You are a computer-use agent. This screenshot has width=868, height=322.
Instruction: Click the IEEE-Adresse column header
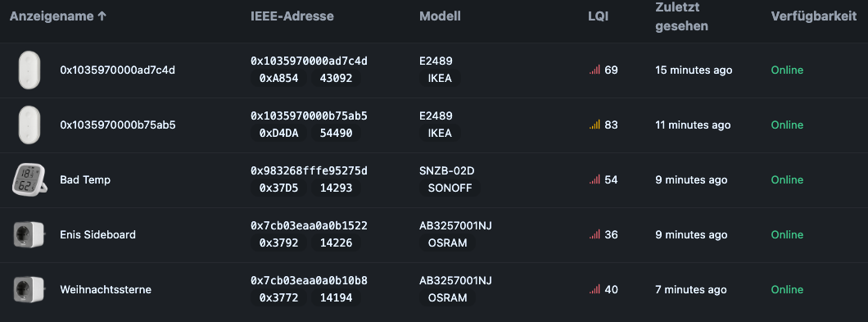coord(292,16)
